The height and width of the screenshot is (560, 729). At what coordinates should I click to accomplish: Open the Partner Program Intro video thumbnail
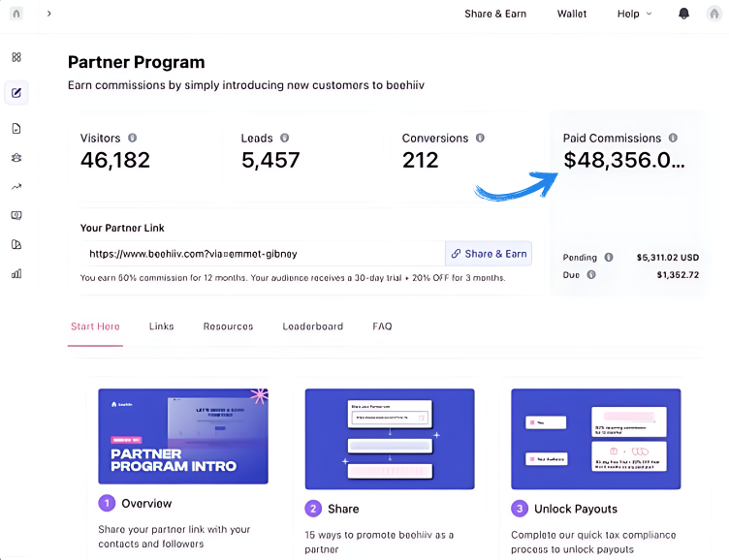coord(183,436)
